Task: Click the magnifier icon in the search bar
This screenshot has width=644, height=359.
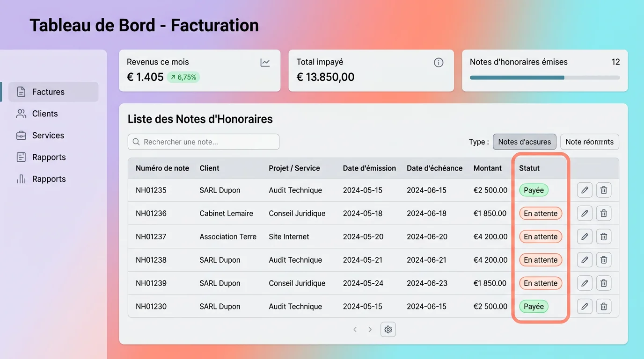Action: click(136, 141)
